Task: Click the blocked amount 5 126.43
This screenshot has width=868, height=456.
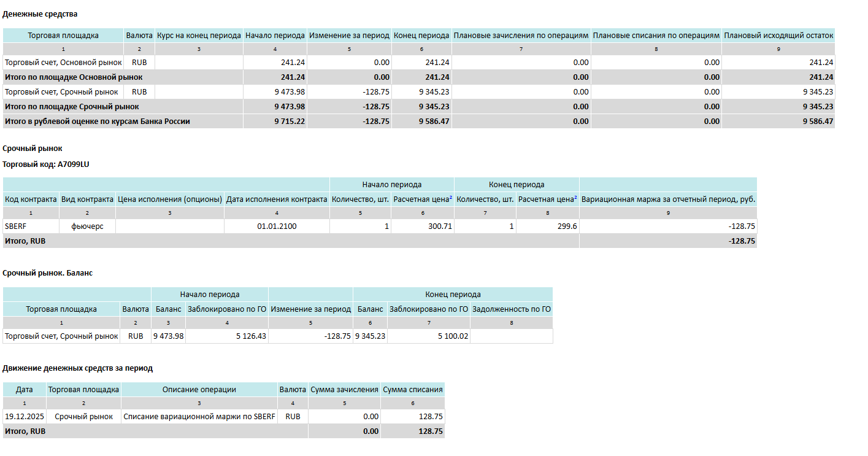Action: point(251,336)
